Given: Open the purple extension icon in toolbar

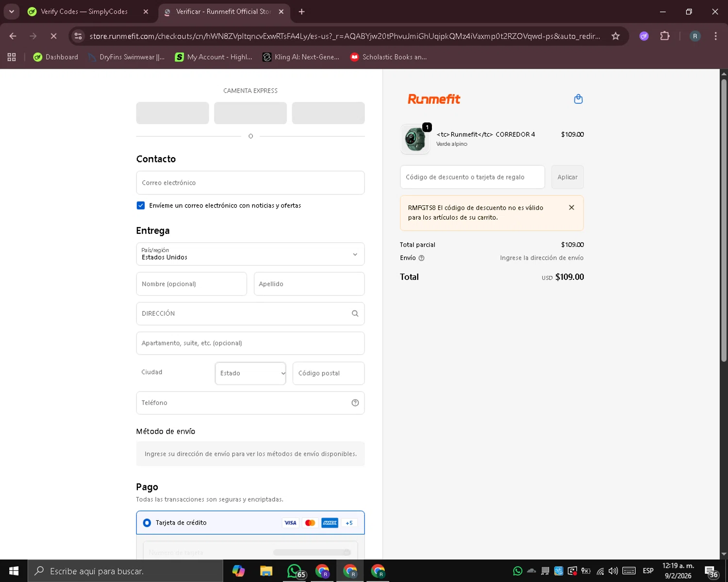Looking at the screenshot, I should coord(644,36).
